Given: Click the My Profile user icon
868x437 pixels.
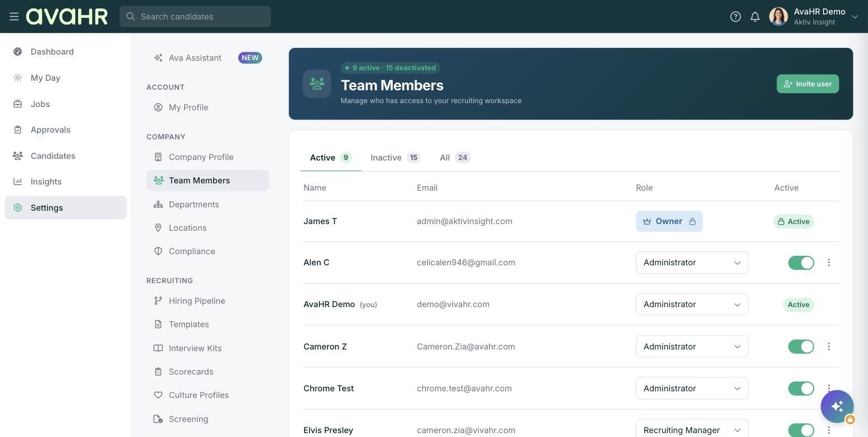Looking at the screenshot, I should 158,108.
